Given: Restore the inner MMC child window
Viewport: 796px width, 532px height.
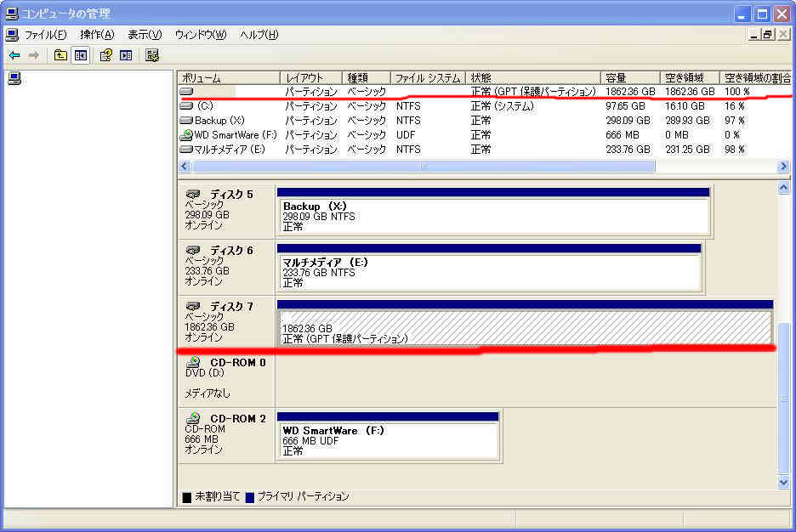Looking at the screenshot, I should 767,35.
